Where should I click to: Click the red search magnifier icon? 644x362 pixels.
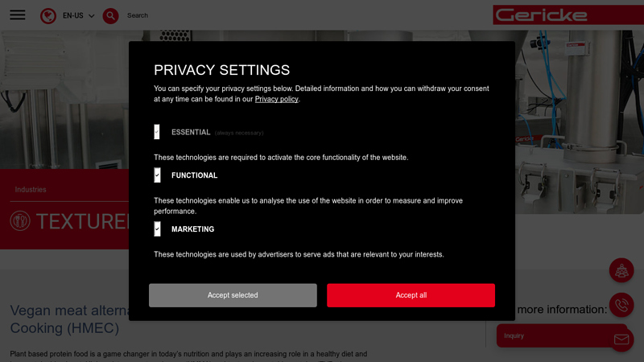110,15
